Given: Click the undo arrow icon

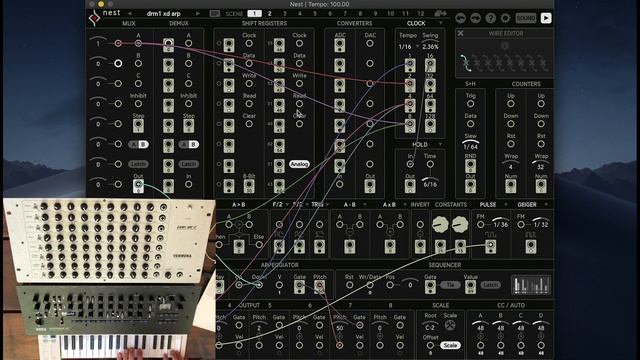Looking at the screenshot, I should click(460, 18).
